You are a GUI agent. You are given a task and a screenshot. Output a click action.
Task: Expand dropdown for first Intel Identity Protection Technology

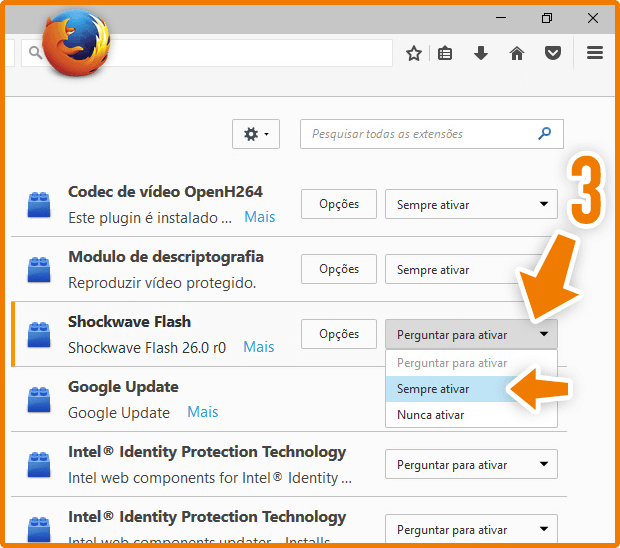[x=471, y=464]
